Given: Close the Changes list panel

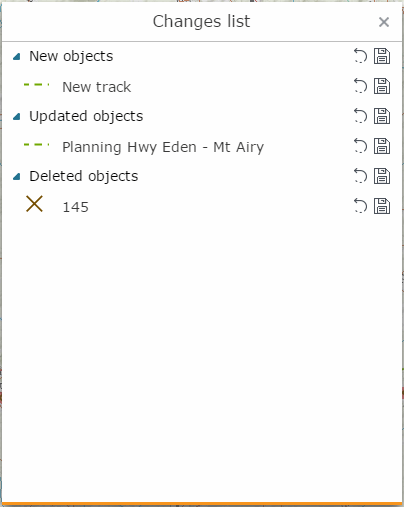Looking at the screenshot, I should (384, 22).
